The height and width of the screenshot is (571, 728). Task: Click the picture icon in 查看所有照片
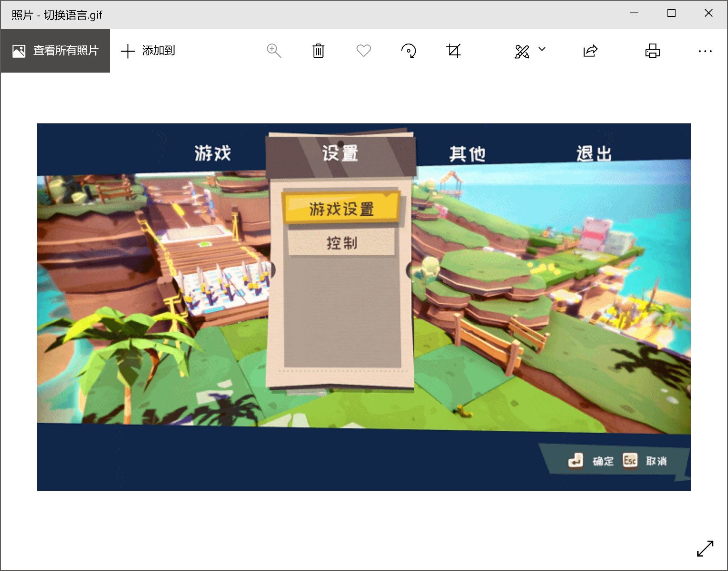coord(19,51)
